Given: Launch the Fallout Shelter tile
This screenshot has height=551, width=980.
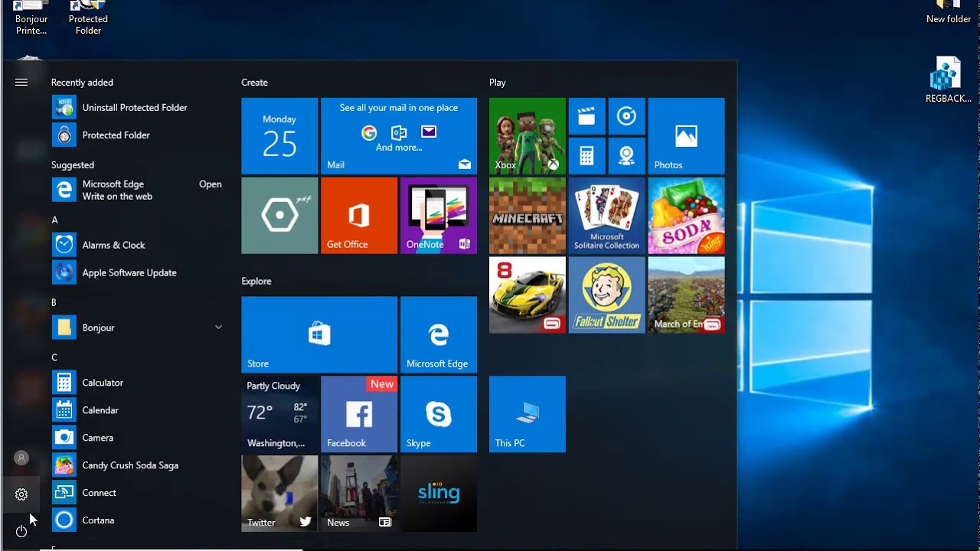Looking at the screenshot, I should [607, 295].
